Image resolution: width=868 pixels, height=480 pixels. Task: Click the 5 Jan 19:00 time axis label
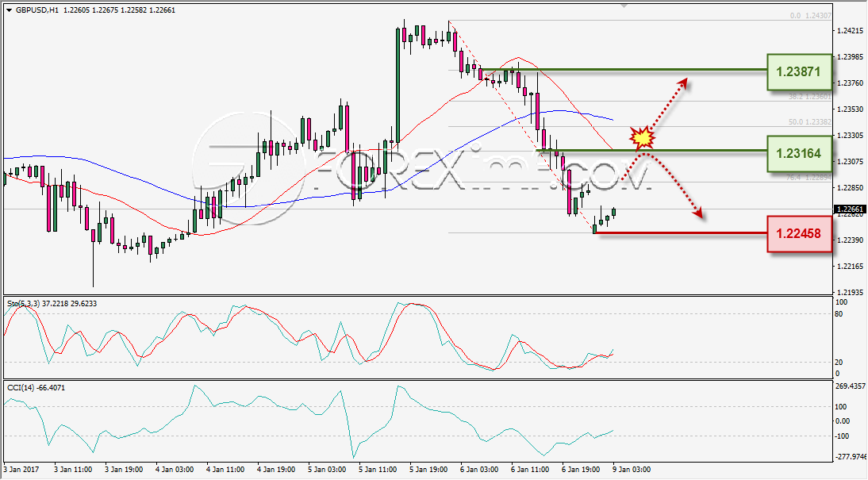pos(428,470)
